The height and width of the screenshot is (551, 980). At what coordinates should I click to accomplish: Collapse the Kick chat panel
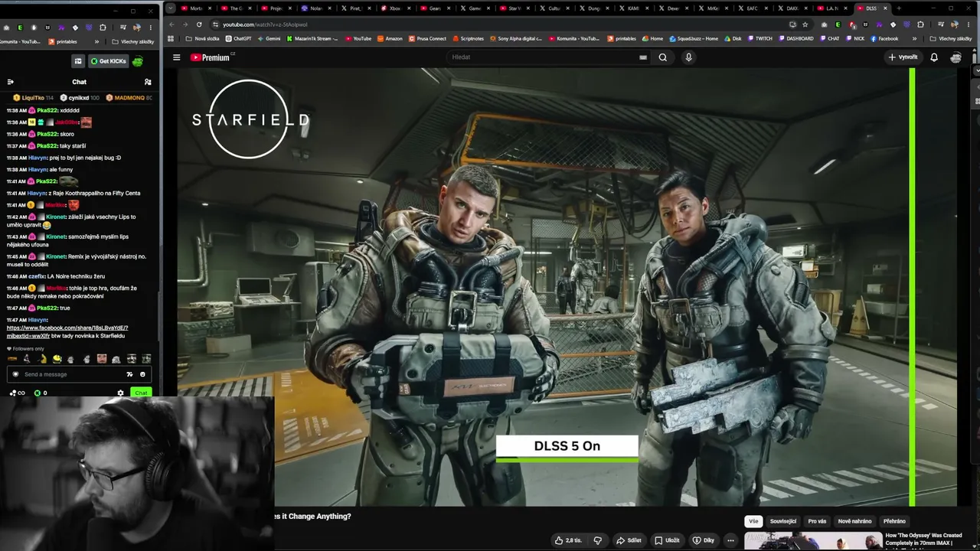[10, 82]
